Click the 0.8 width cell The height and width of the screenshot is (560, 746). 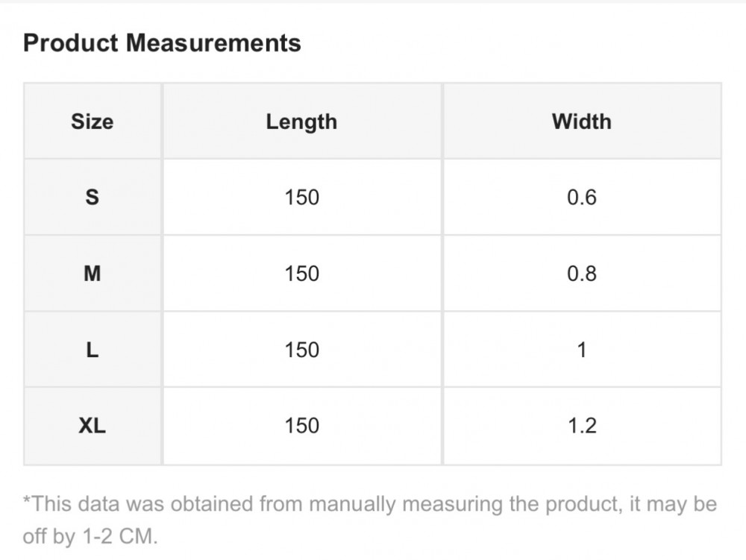(x=581, y=274)
